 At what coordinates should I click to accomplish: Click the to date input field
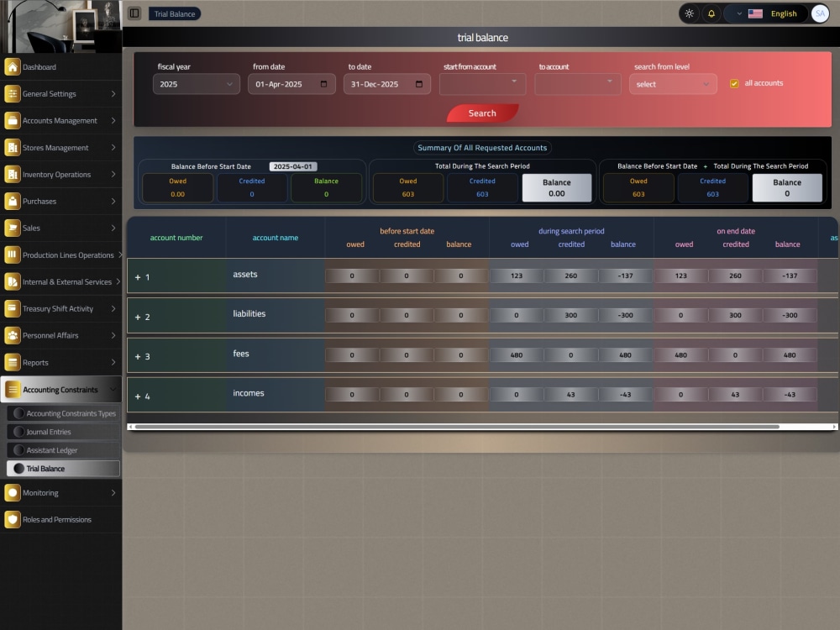coord(386,84)
